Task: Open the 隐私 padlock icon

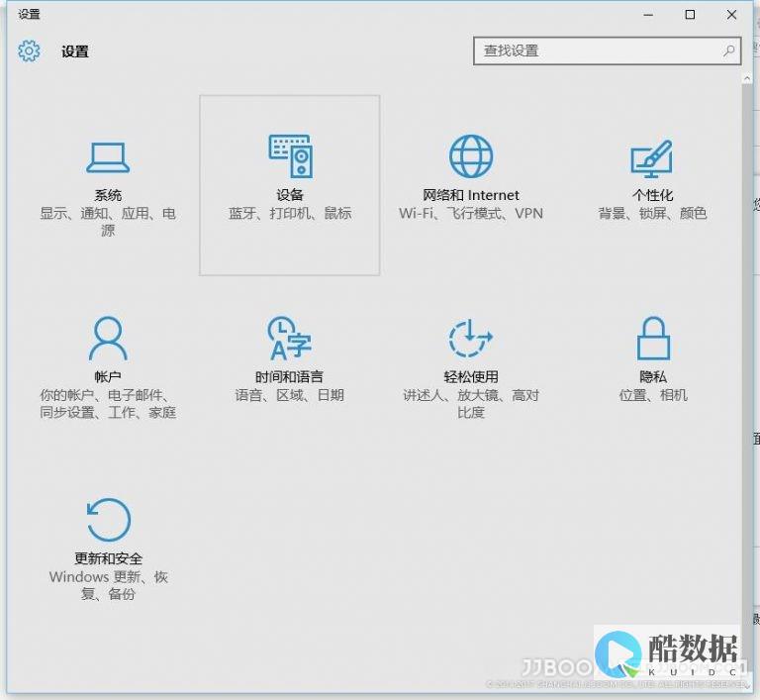Action: [653, 338]
